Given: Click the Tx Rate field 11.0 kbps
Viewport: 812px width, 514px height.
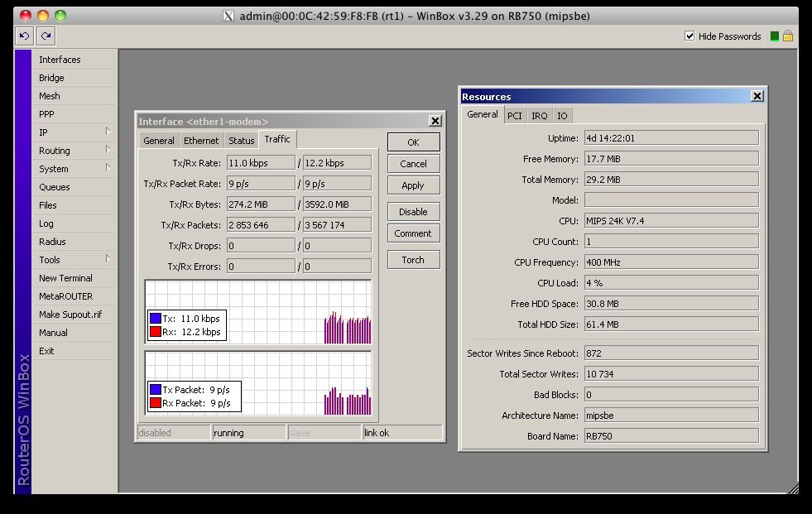Looking at the screenshot, I should coord(261,162).
